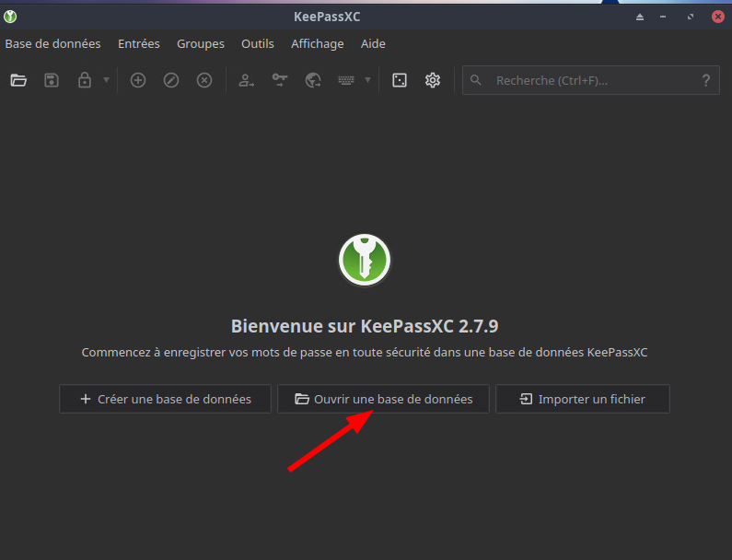This screenshot has height=560, width=732.
Task: Click the copy password key icon
Action: [280, 80]
